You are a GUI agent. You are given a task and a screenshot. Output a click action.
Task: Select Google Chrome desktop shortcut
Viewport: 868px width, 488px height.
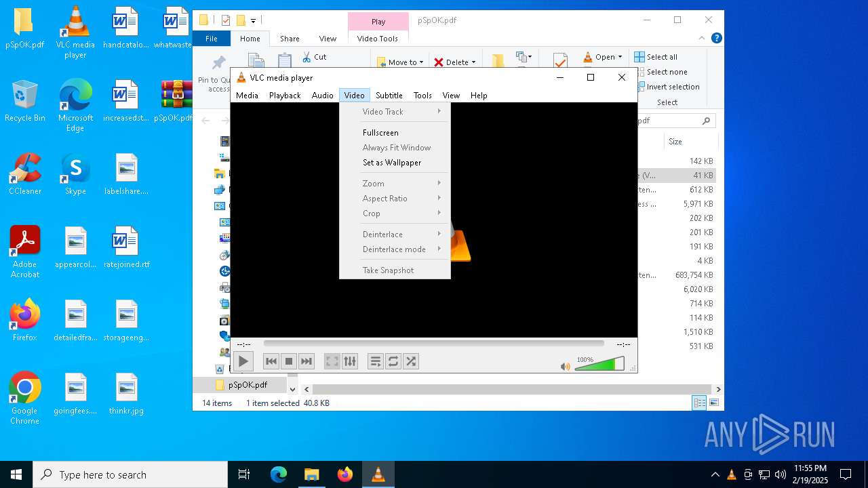pyautogui.click(x=25, y=398)
